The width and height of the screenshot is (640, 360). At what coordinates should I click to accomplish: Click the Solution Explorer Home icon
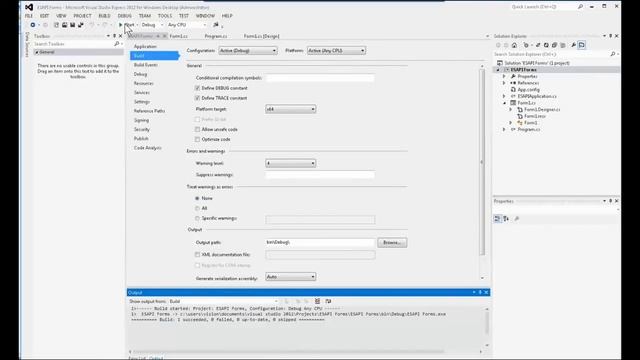point(514,45)
